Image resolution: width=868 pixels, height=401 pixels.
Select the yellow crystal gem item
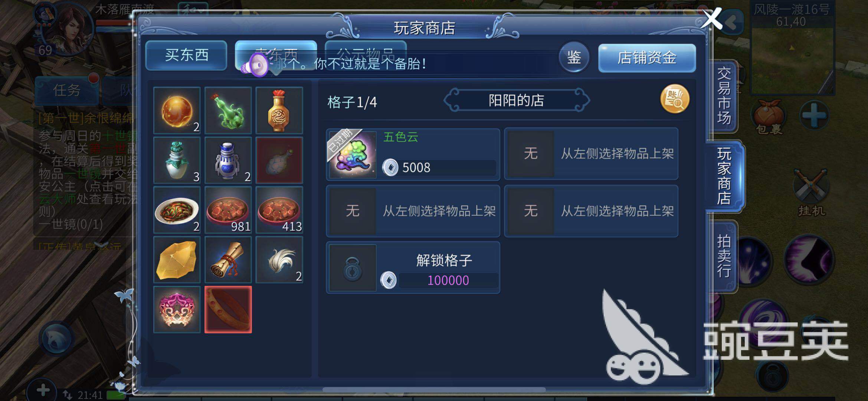point(177,260)
